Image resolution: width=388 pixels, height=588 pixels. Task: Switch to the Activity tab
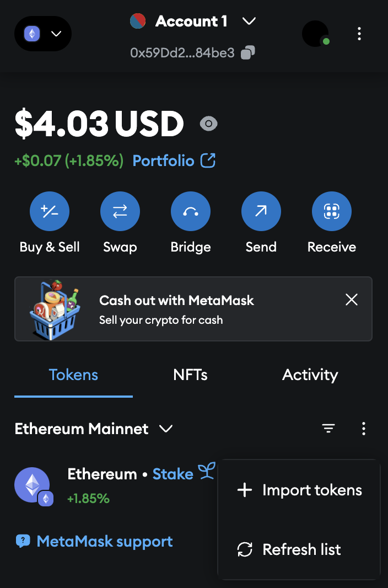(310, 375)
